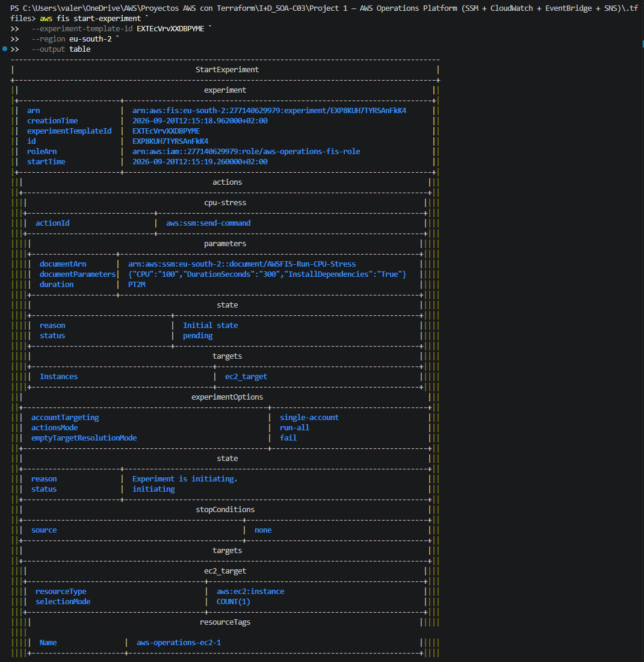Click the 'resourceTags' section heading

point(225,622)
